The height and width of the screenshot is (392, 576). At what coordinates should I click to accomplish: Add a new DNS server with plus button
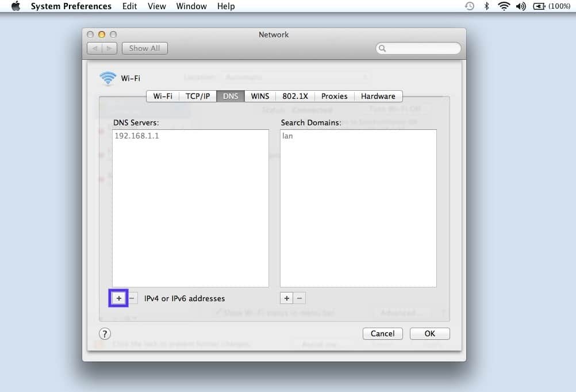118,298
